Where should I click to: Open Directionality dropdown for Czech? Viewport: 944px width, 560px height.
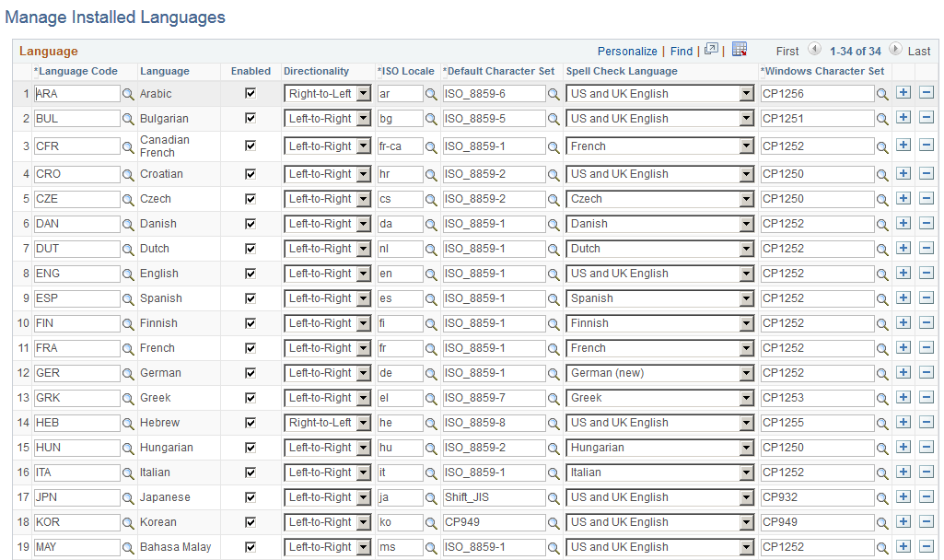pyautogui.click(x=328, y=199)
